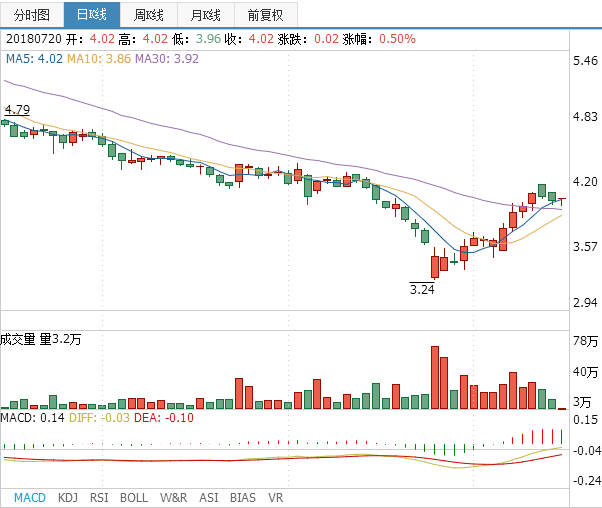The image size is (602, 508).
Task: Click the 成交量 量3.2万 label
Action: tap(41, 339)
